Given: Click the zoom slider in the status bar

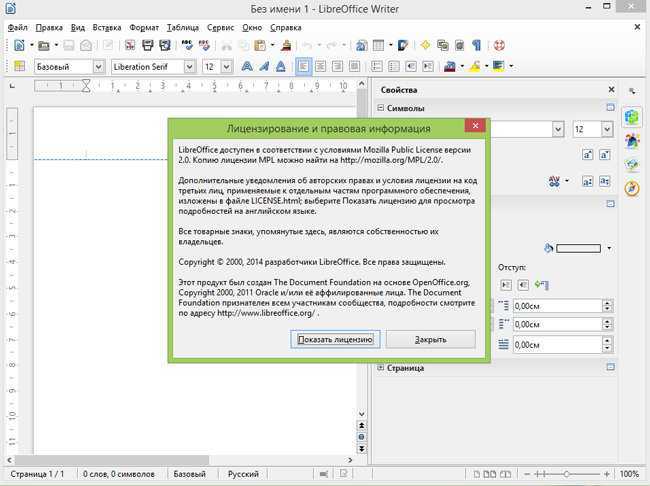Looking at the screenshot, I should point(566,474).
